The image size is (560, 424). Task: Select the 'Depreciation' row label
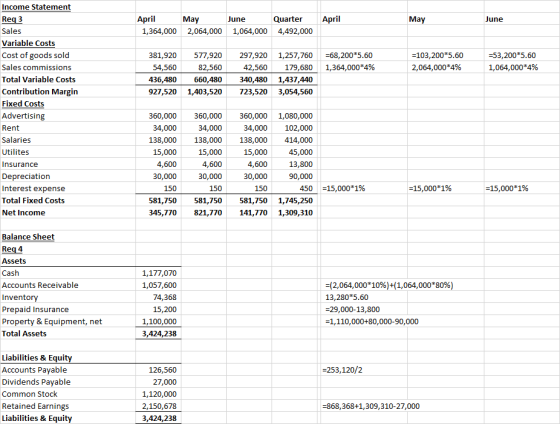[x=26, y=176]
